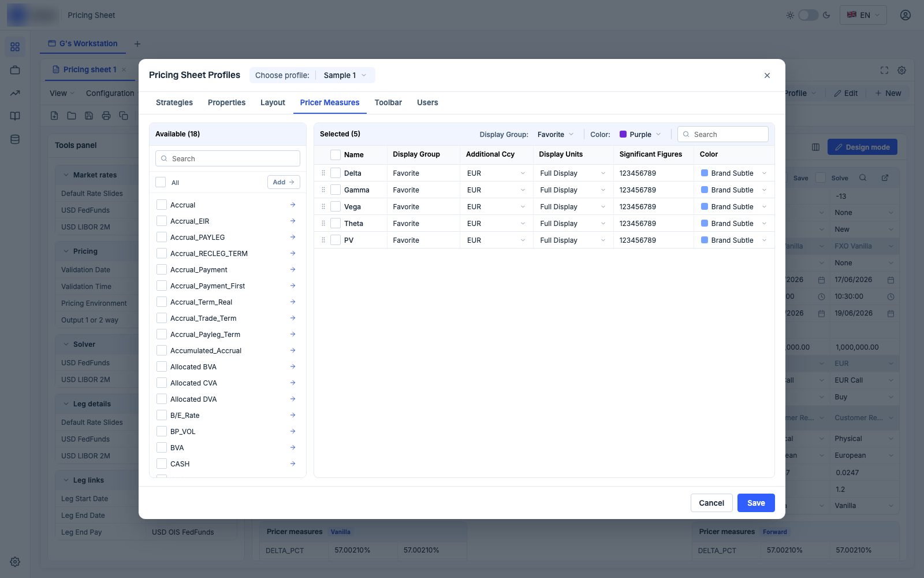The image size is (924, 578).
Task: Open settings gear at sidebar bottom
Action: (x=15, y=562)
